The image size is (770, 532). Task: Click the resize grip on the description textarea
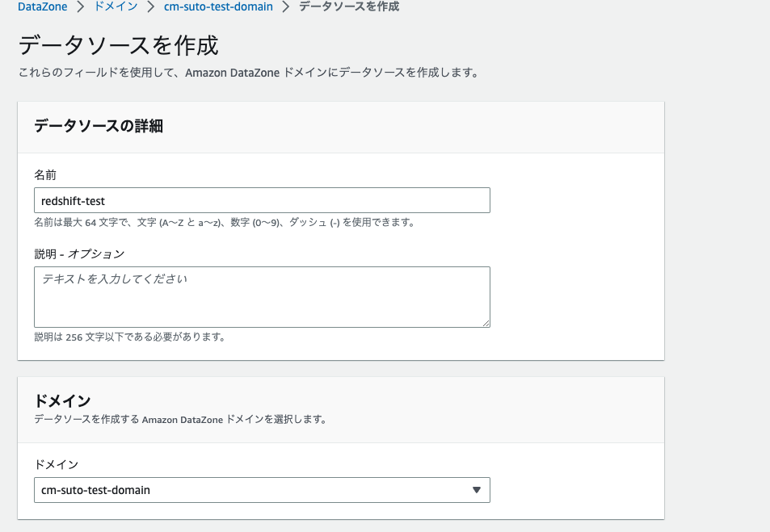point(486,323)
